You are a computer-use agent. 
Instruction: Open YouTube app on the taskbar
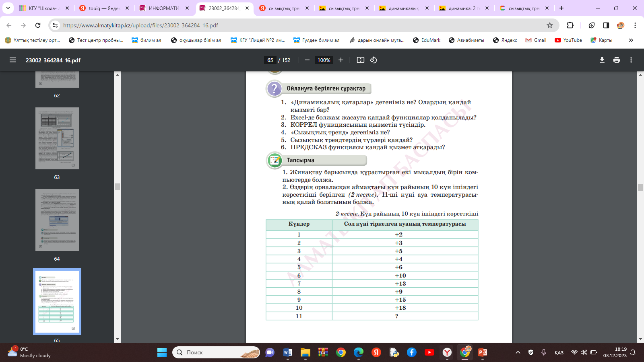coord(429,352)
